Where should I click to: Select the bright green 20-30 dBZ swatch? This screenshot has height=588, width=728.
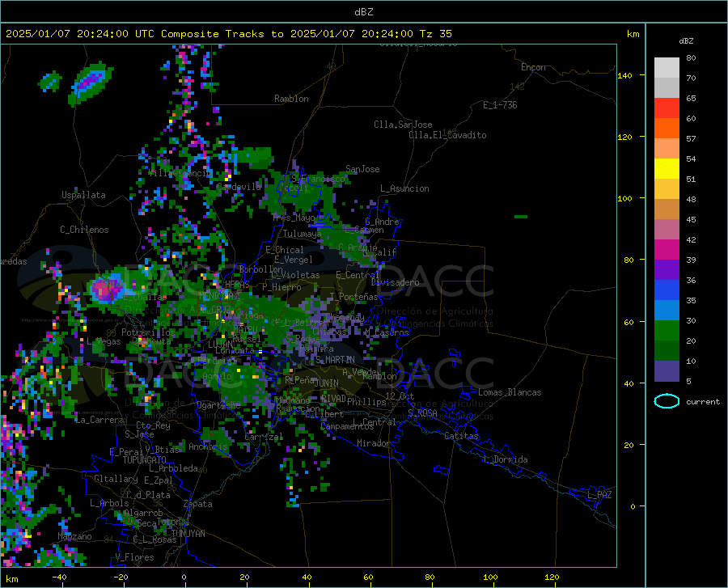667,331
